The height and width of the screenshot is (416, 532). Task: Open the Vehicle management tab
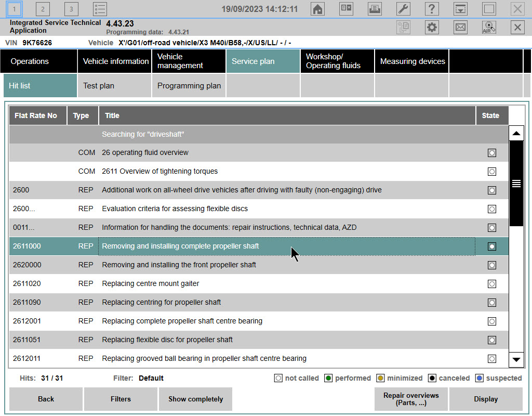click(x=189, y=61)
